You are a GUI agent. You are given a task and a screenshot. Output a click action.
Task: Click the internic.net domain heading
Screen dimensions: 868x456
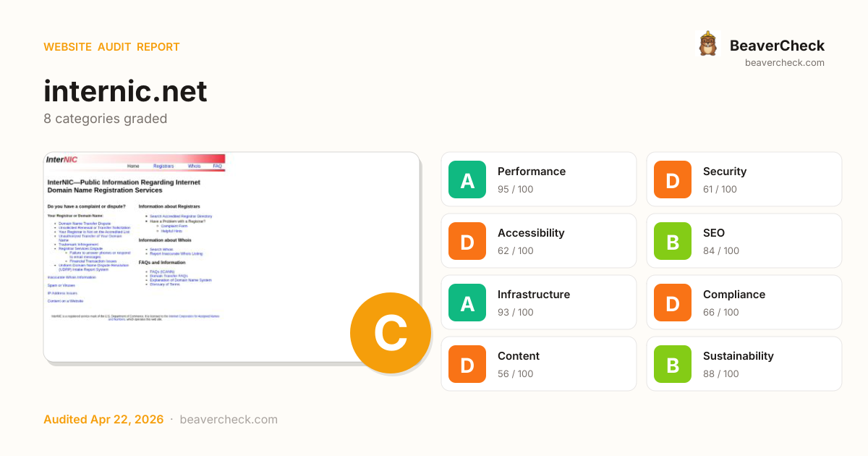tap(125, 91)
